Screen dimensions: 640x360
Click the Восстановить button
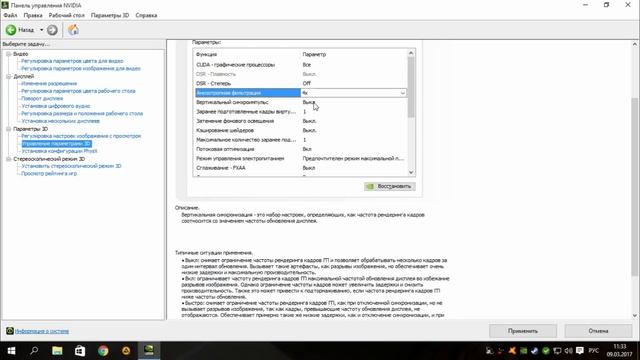pyautogui.click(x=390, y=186)
